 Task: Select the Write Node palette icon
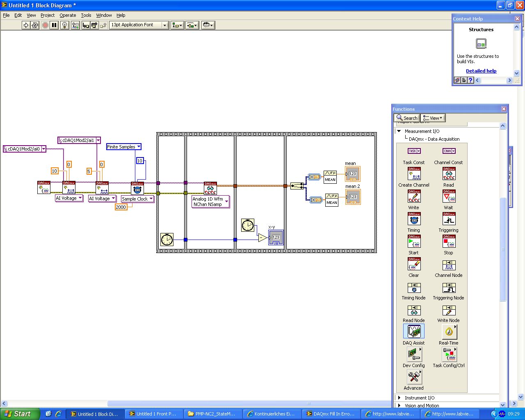[449, 310]
